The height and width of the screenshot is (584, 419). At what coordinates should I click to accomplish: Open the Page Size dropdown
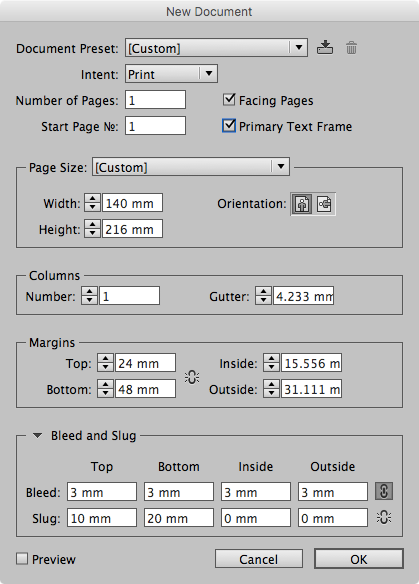(191, 167)
